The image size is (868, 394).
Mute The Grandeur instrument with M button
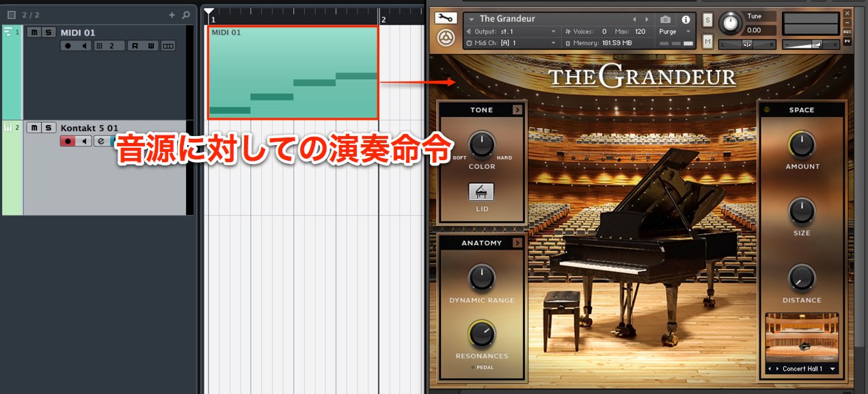pyautogui.click(x=707, y=42)
